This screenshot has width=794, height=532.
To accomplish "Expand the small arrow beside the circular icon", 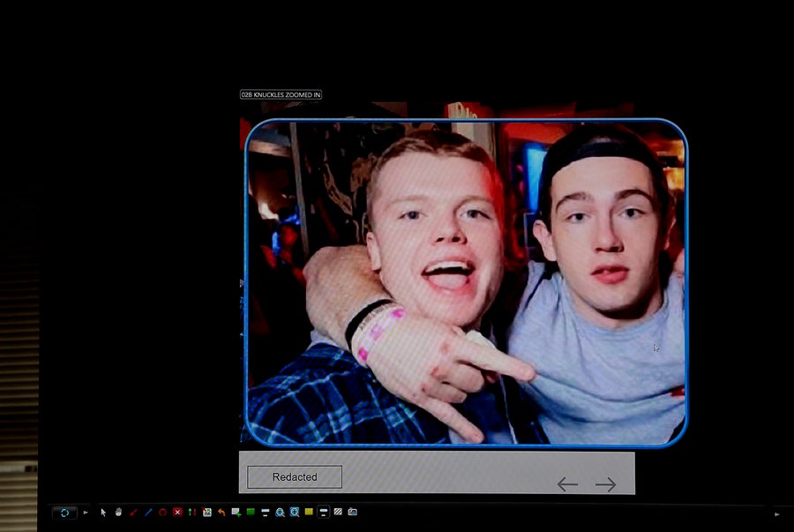I will pos(86,512).
